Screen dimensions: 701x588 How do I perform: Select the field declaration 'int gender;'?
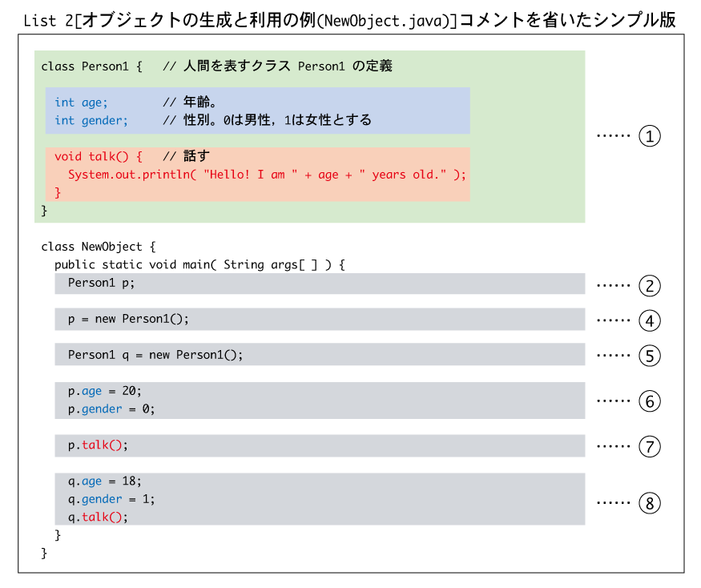pyautogui.click(x=91, y=121)
